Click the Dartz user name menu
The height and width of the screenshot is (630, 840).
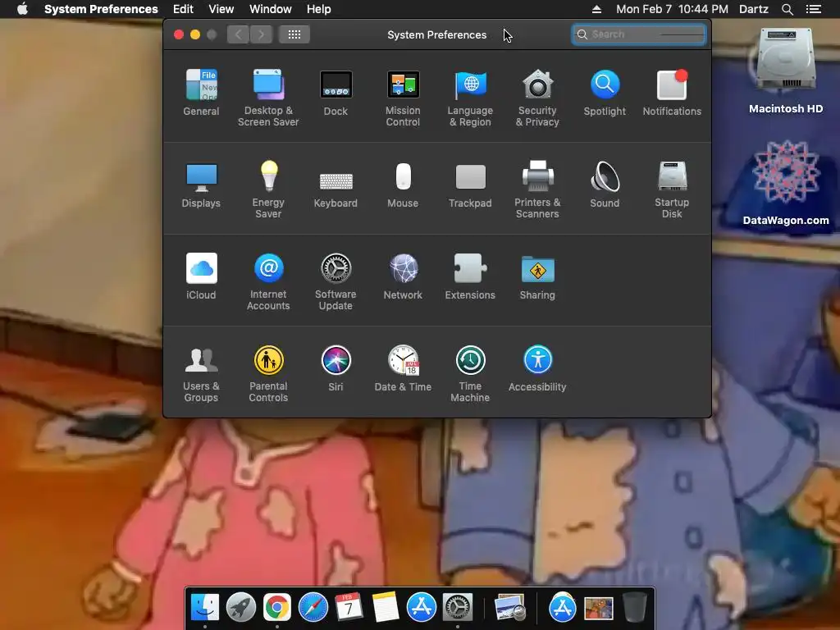[754, 9]
